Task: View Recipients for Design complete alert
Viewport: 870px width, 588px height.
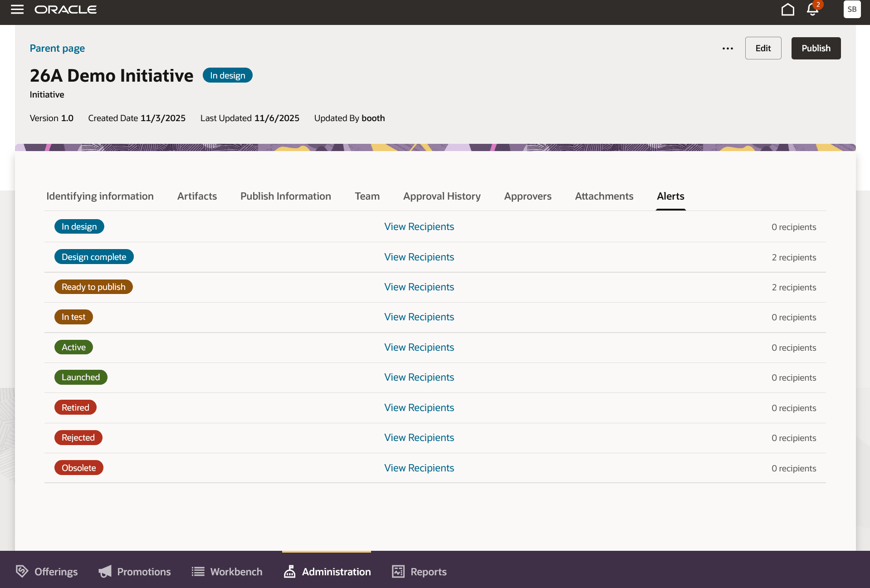Action: 419,257
